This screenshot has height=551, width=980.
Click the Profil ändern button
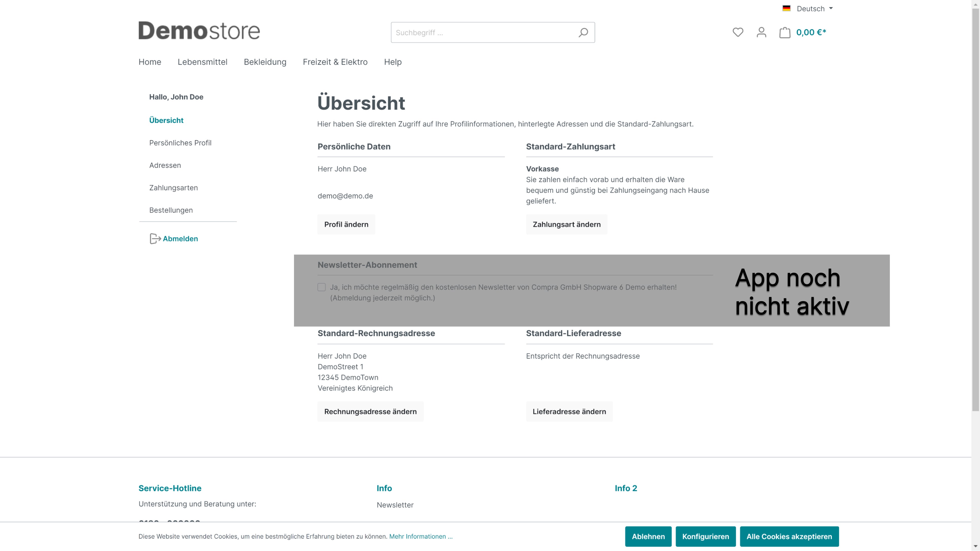click(346, 225)
